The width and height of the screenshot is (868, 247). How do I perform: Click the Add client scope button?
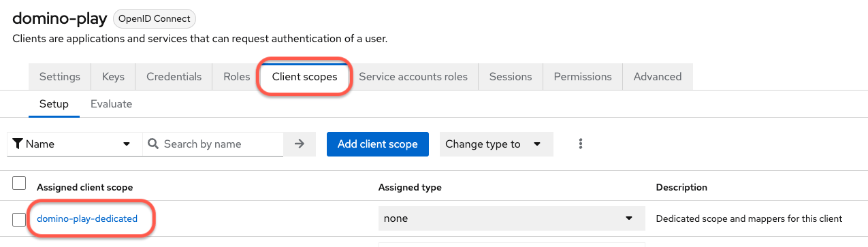point(378,144)
